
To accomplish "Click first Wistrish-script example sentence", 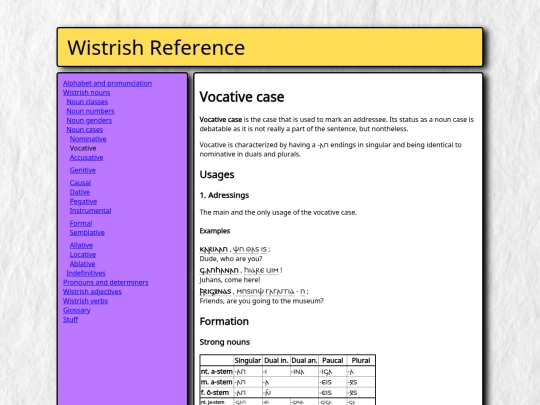I will [235, 249].
